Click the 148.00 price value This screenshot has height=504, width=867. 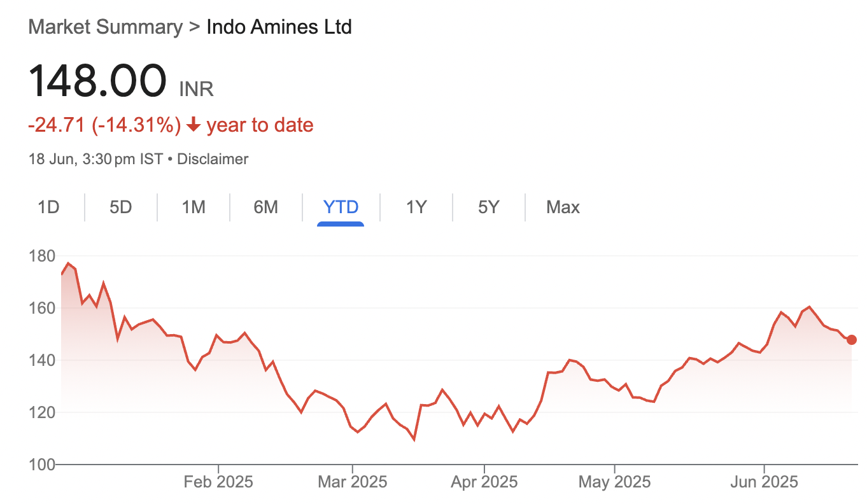pos(97,81)
